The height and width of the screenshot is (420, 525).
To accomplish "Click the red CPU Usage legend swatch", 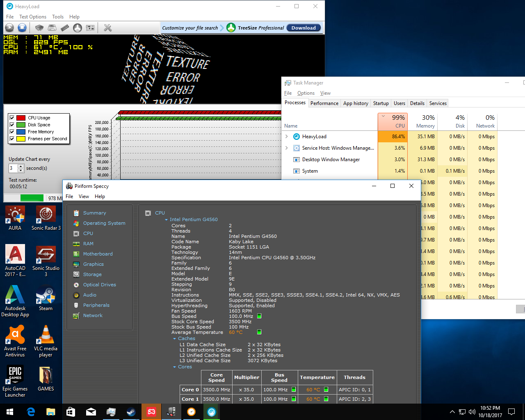I will (21, 118).
